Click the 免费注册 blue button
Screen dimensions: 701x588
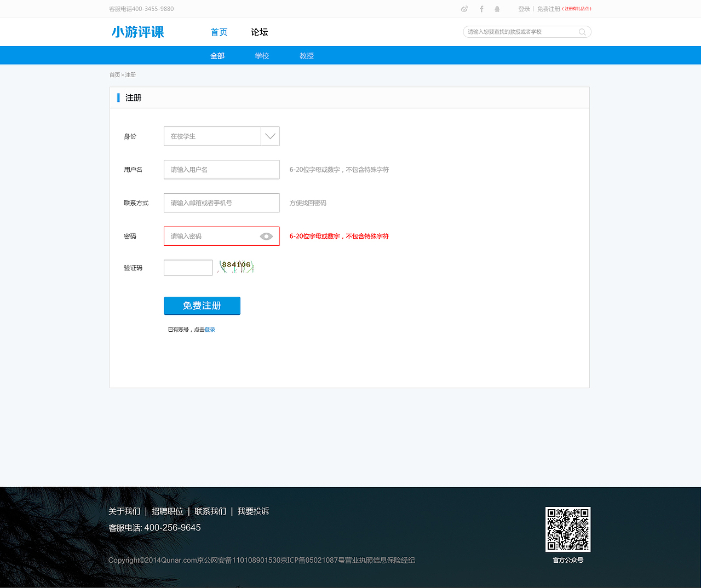coord(202,305)
